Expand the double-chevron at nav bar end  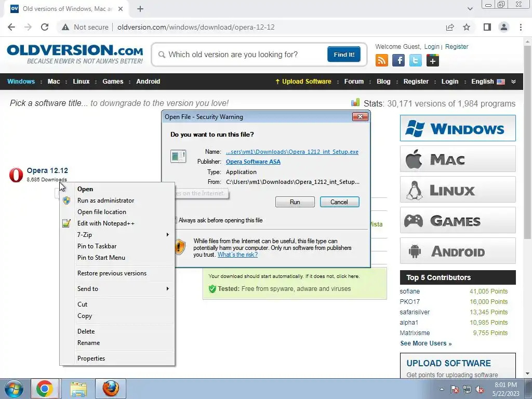(x=513, y=82)
